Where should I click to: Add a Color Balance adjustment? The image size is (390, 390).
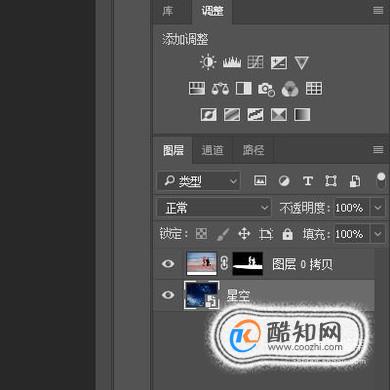(x=220, y=89)
